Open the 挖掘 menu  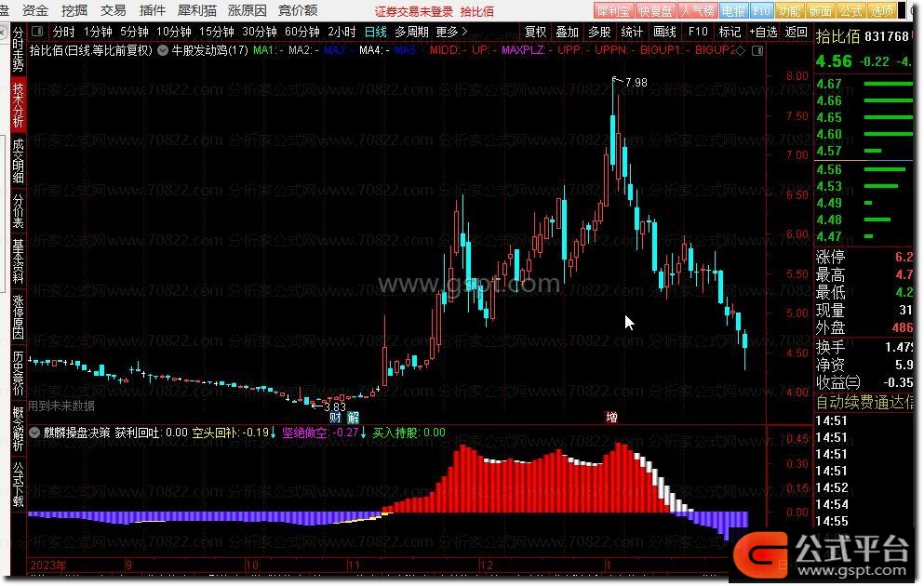(74, 10)
